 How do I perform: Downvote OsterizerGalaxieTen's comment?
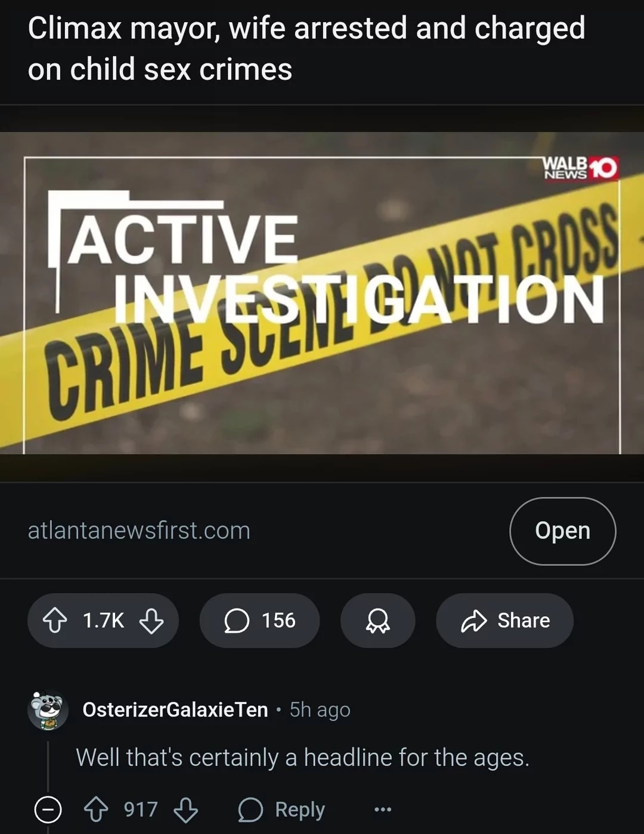pos(185,810)
